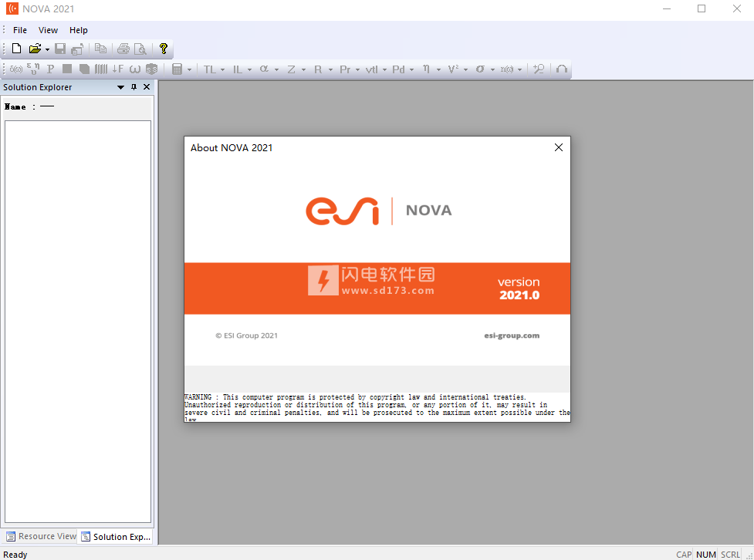Click the R toolbar button
The height and width of the screenshot is (560, 754).
pos(318,69)
